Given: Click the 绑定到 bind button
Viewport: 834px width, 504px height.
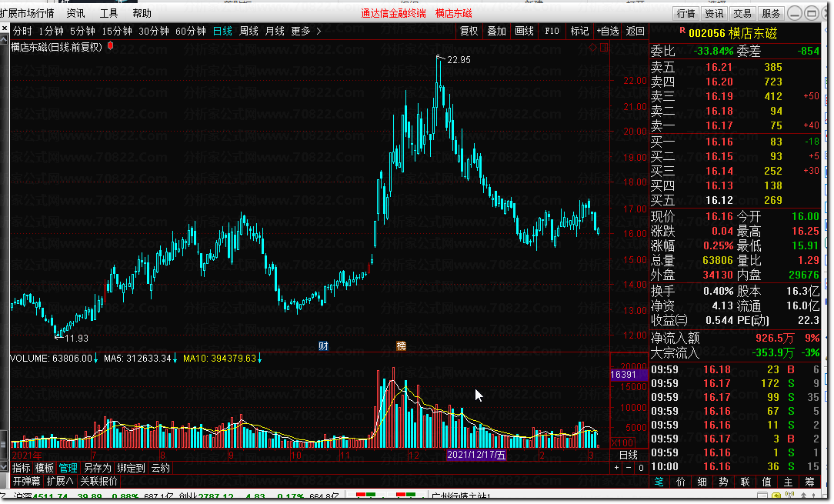Looking at the screenshot, I should click(131, 469).
